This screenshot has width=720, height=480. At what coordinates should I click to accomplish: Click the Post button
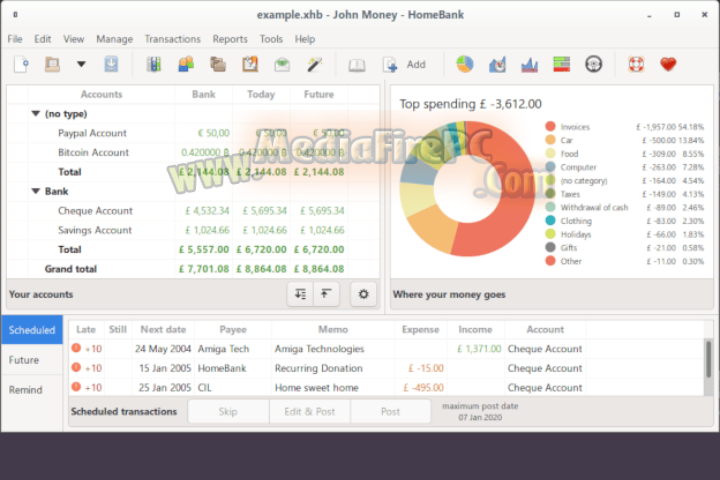(x=390, y=411)
